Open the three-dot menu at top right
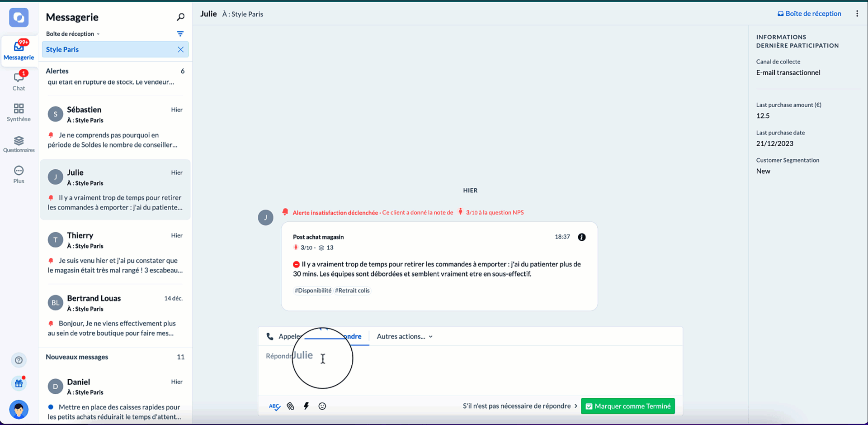Viewport: 868px width, 425px height. coord(857,13)
